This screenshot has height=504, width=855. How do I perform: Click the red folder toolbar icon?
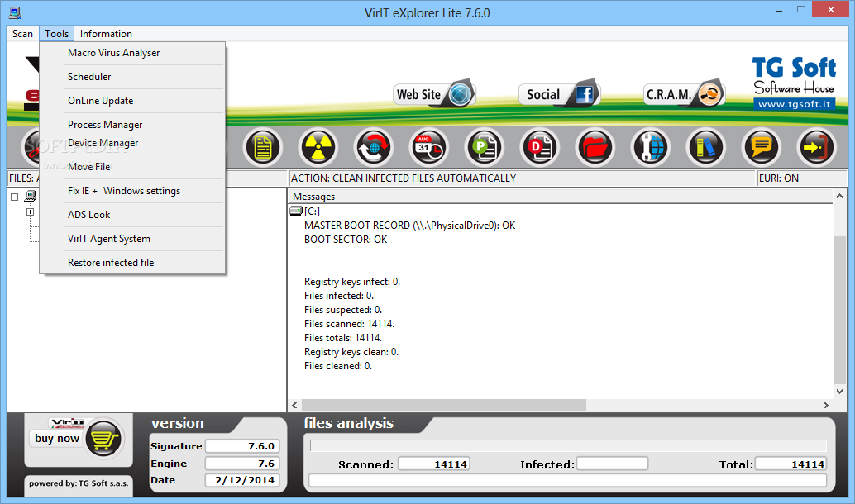tap(595, 147)
